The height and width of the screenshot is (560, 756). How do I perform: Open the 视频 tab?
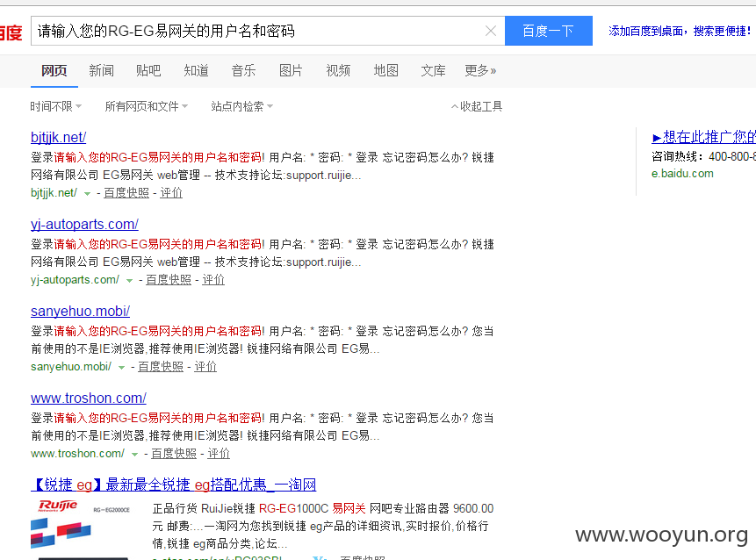point(338,71)
